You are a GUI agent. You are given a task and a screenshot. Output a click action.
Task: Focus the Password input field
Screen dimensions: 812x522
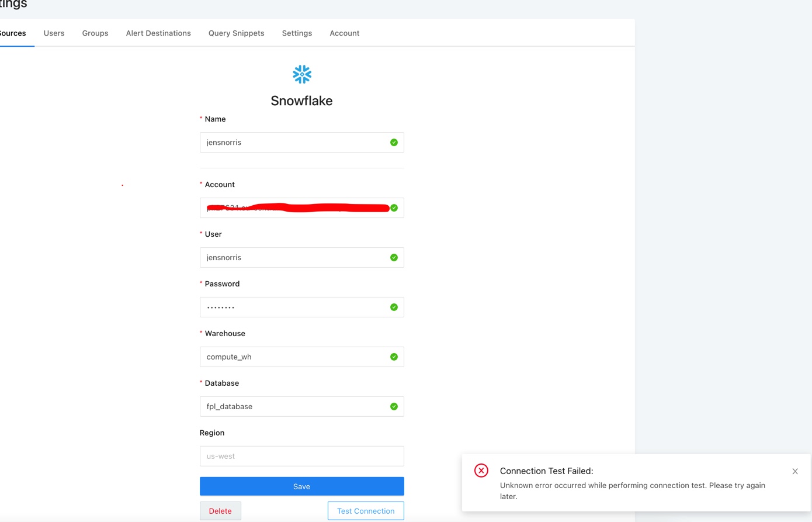tap(302, 307)
